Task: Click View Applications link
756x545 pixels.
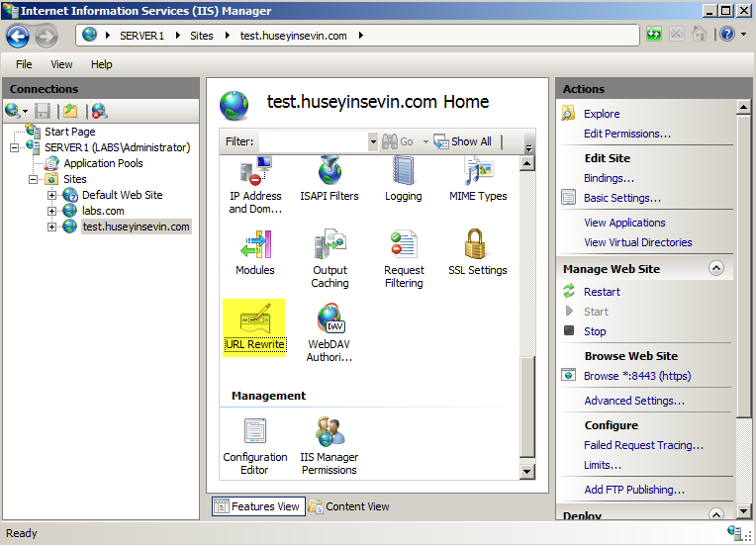Action: pos(624,223)
